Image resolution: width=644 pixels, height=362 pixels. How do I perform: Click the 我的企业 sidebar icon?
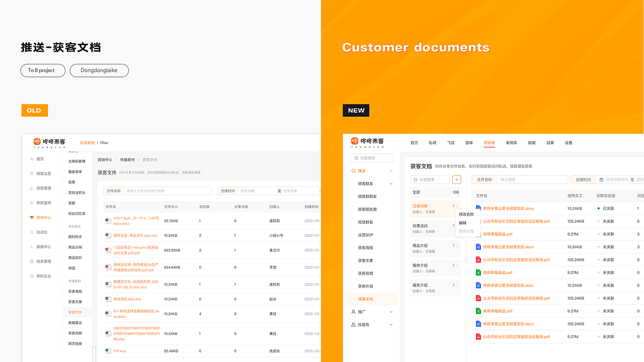point(32,276)
